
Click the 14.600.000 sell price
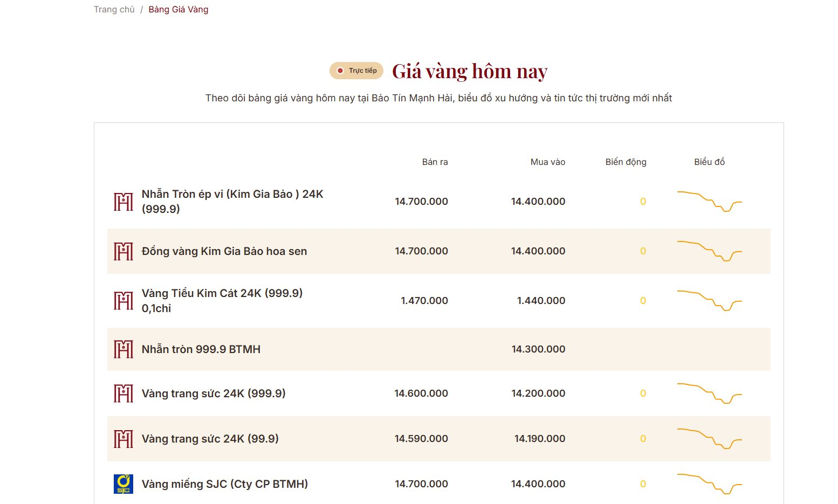tap(421, 393)
